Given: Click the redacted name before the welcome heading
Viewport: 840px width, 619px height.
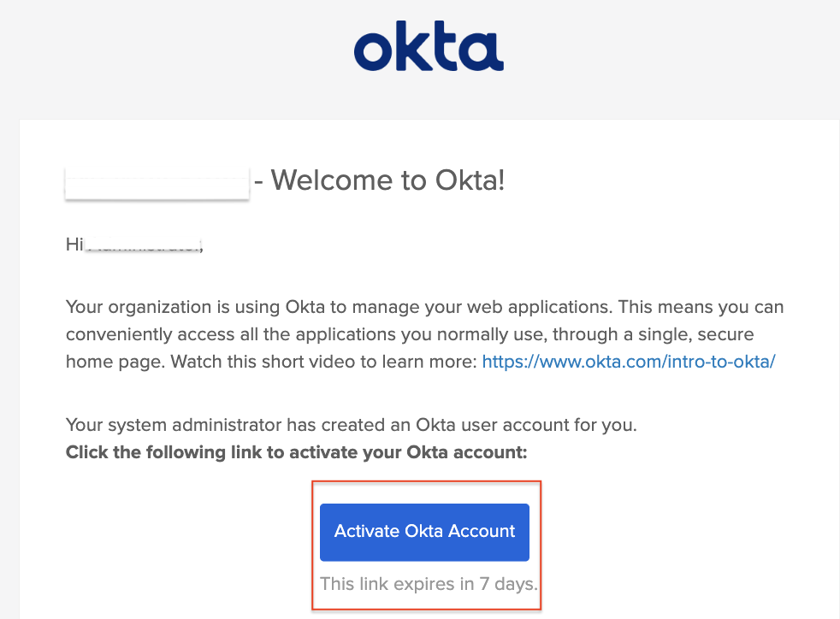Looking at the screenshot, I should pos(156,180).
